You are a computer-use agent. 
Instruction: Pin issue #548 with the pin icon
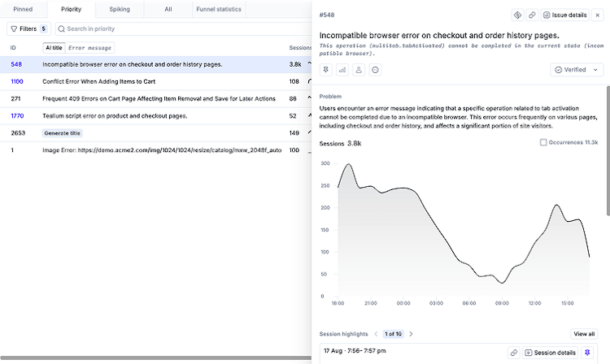tap(326, 70)
